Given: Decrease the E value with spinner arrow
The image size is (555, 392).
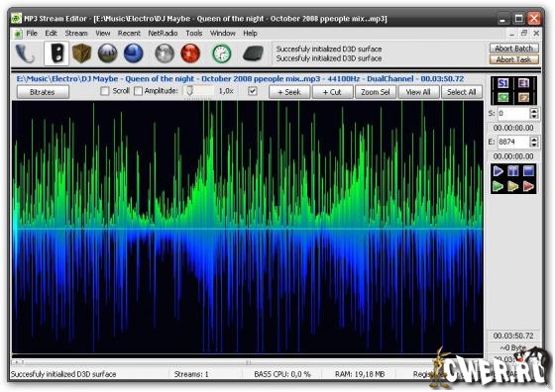Looking at the screenshot, I should 534,145.
